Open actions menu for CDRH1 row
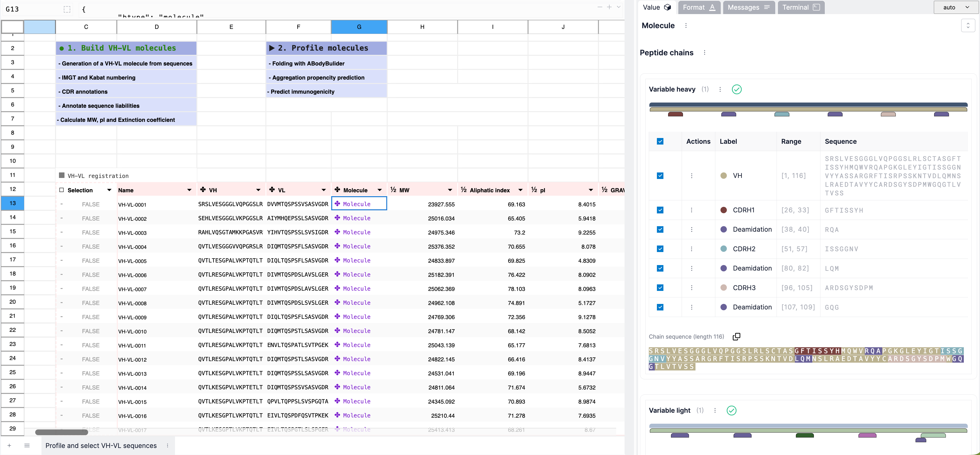 pyautogui.click(x=691, y=210)
